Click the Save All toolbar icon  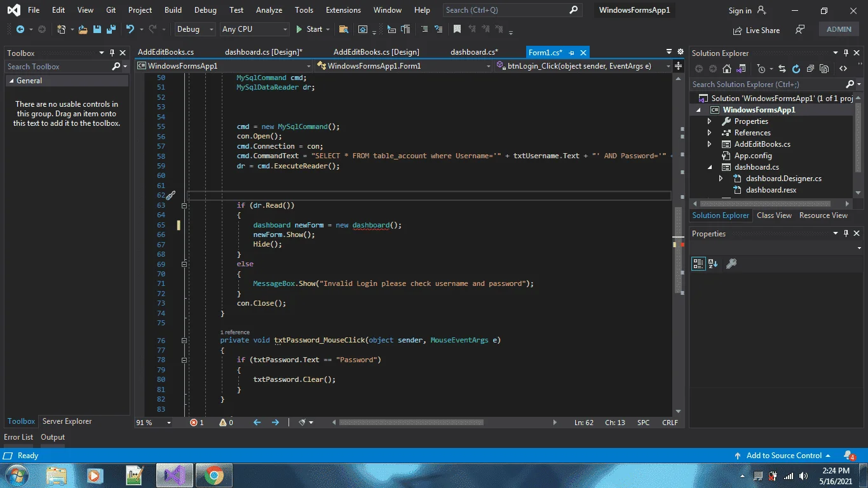pyautogui.click(x=111, y=29)
